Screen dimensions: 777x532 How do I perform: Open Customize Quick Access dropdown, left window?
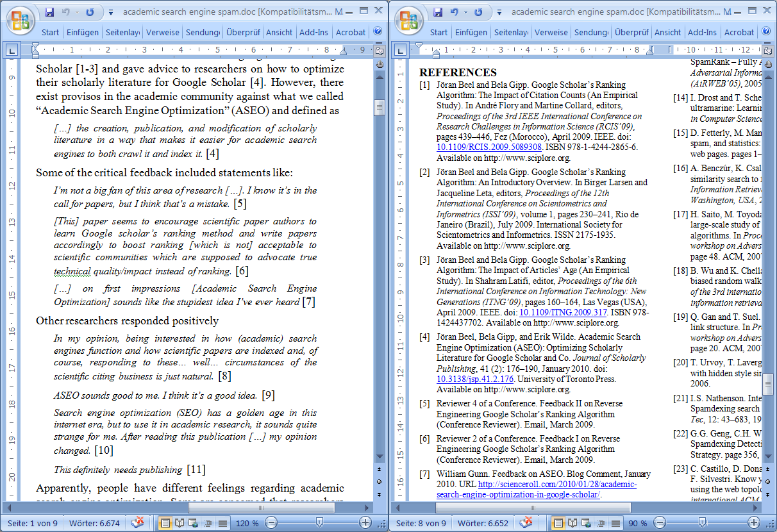(x=110, y=12)
